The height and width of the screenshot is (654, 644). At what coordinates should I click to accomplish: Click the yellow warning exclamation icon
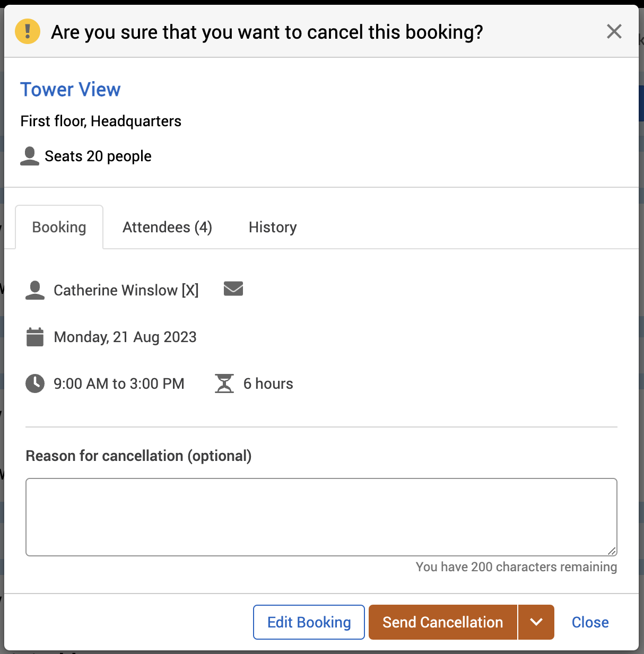point(28,31)
